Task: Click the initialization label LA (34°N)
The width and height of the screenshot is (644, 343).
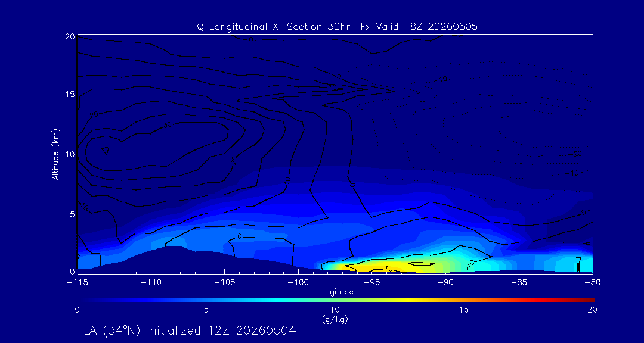Action: click(x=113, y=330)
